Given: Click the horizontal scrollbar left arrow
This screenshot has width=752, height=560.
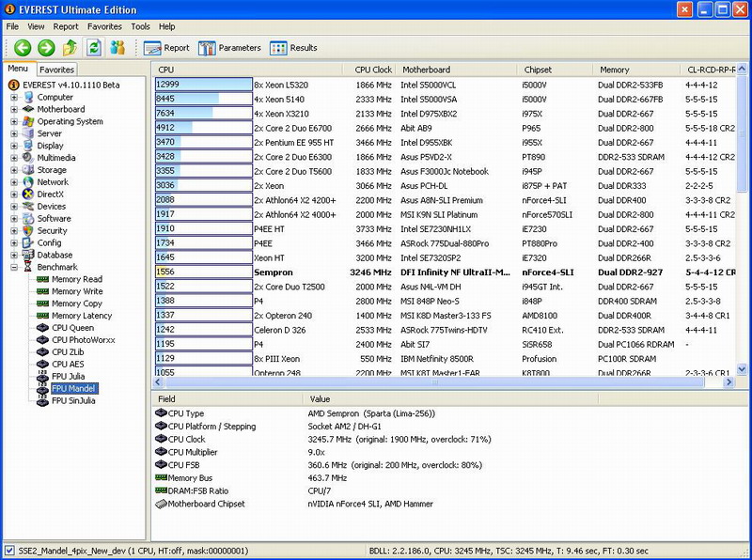Looking at the screenshot, I should click(x=158, y=382).
